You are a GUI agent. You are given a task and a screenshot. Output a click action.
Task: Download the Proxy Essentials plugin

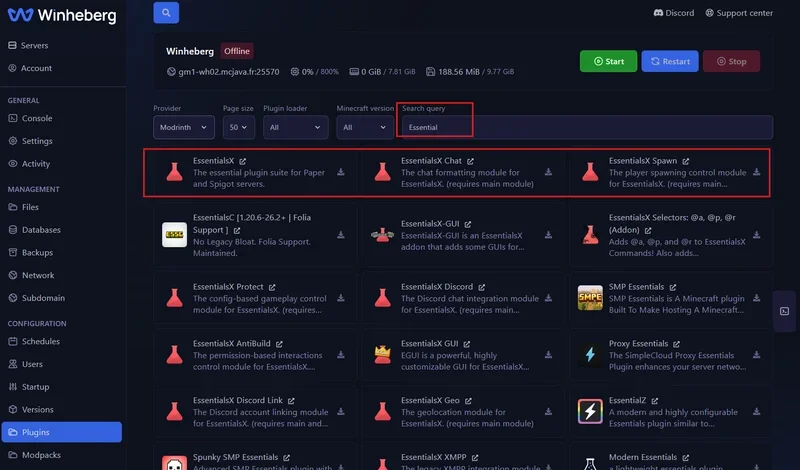(x=757, y=355)
